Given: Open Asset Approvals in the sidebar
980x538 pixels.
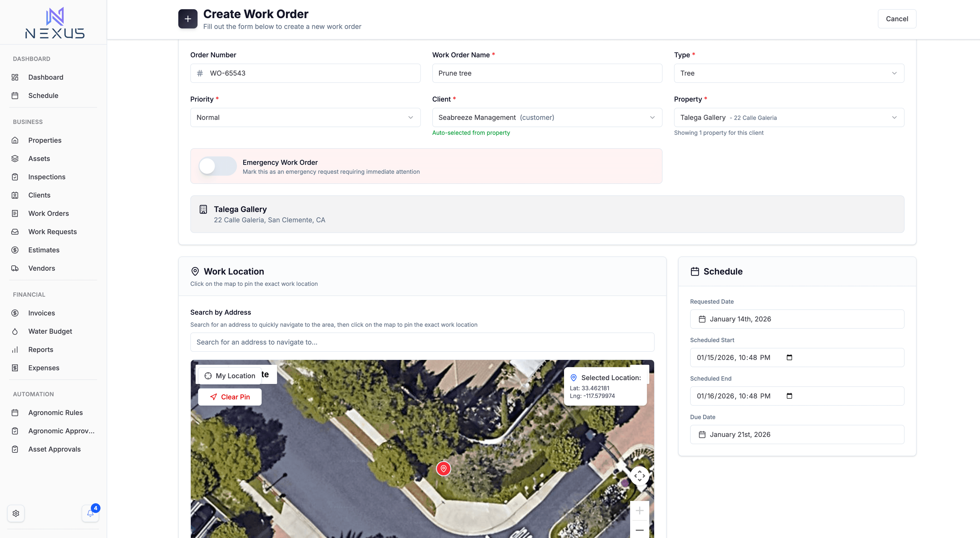Looking at the screenshot, I should point(54,449).
